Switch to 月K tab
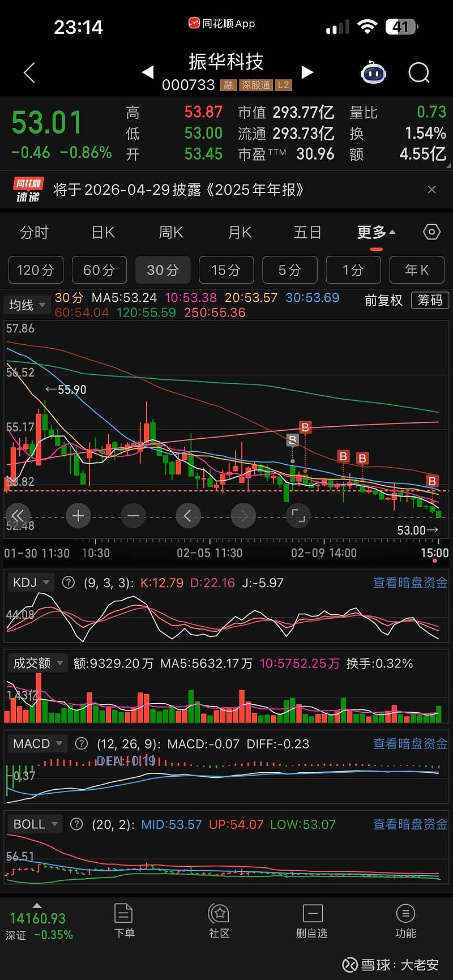 click(x=240, y=232)
